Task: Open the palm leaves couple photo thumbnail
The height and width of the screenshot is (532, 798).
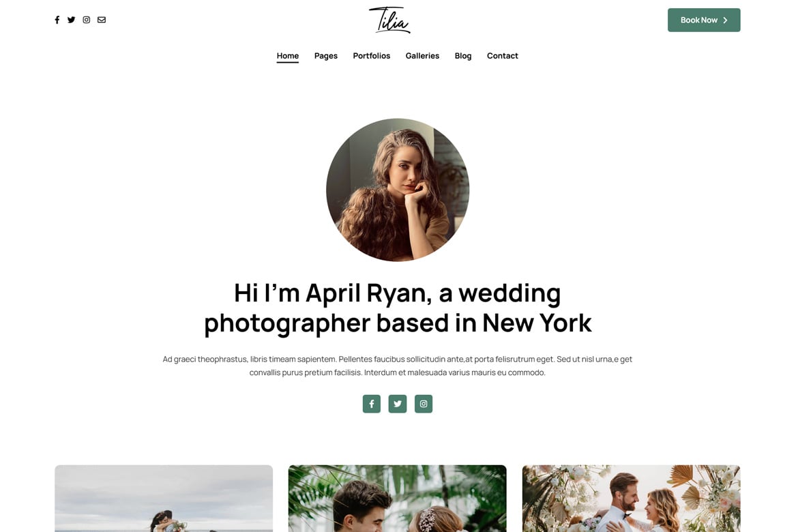Action: pyautogui.click(x=398, y=499)
